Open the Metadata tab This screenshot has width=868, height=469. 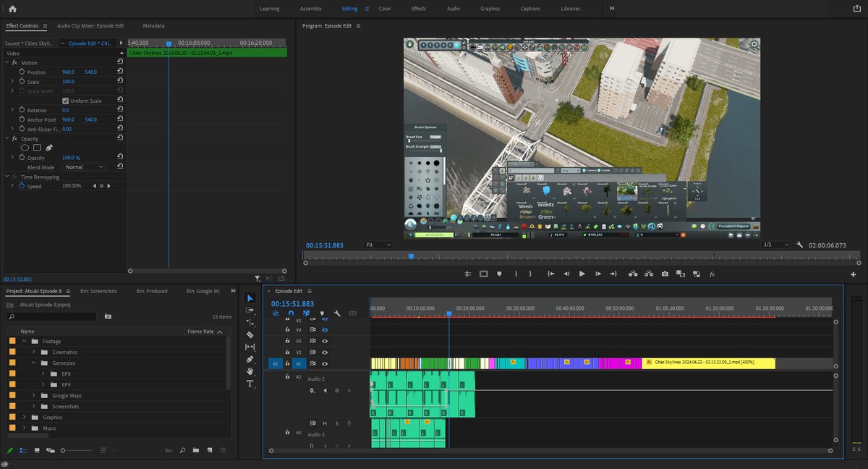click(x=153, y=25)
